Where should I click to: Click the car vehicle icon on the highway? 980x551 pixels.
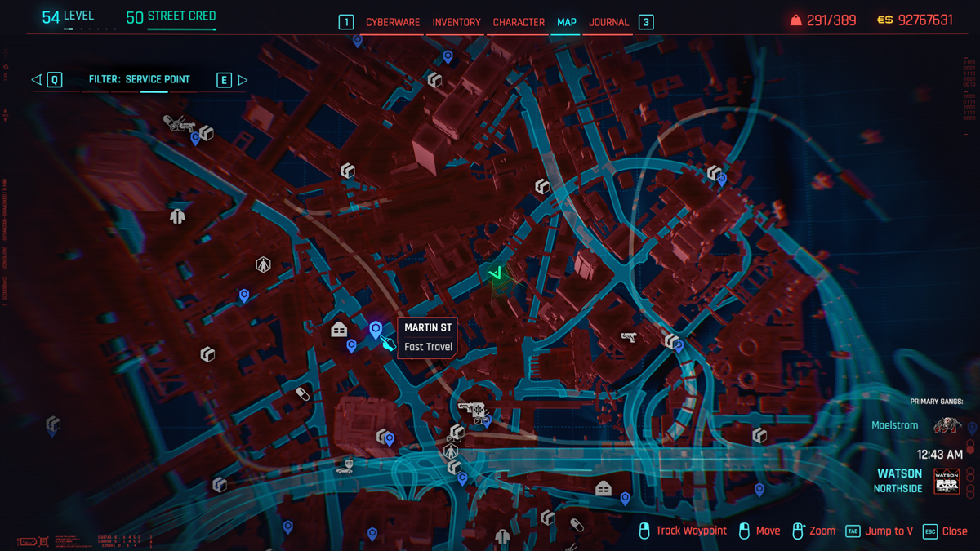tap(345, 467)
